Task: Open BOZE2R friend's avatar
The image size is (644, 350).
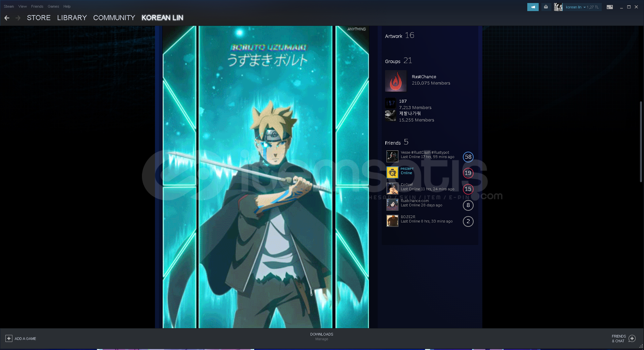Action: click(x=392, y=220)
